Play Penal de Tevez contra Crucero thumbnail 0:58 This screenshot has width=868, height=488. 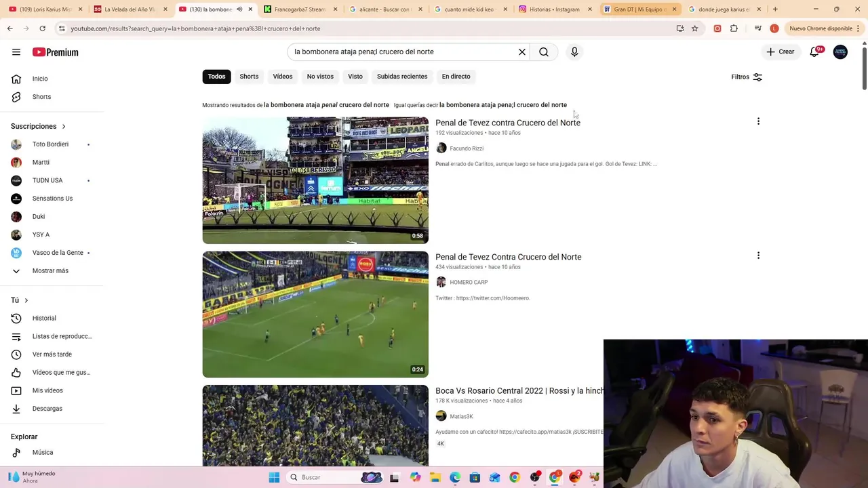tap(315, 180)
